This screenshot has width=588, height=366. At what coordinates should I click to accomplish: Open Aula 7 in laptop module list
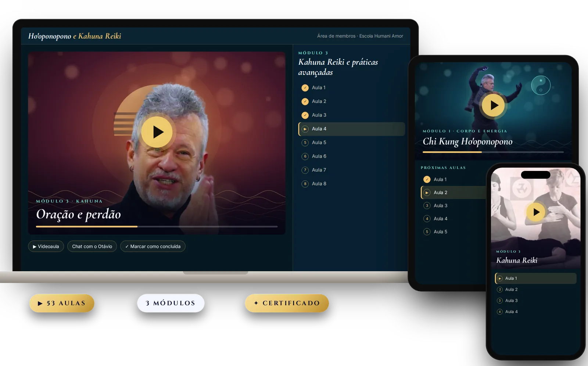[x=352, y=170]
